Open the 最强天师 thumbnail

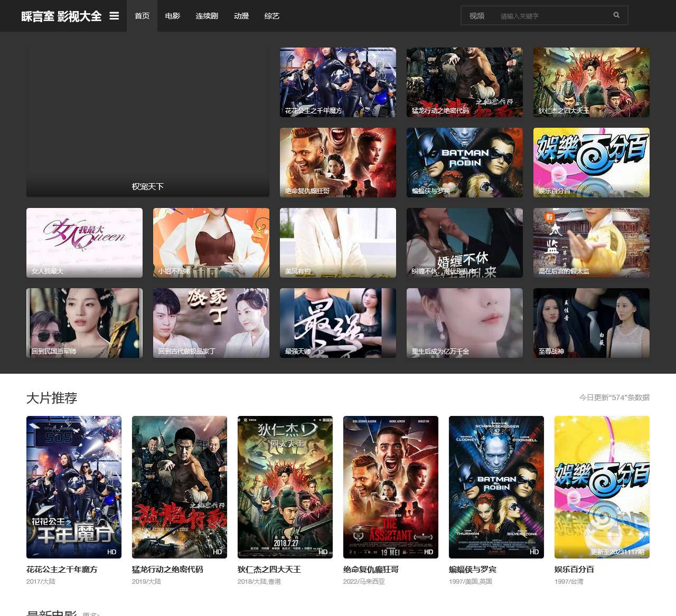click(x=338, y=323)
